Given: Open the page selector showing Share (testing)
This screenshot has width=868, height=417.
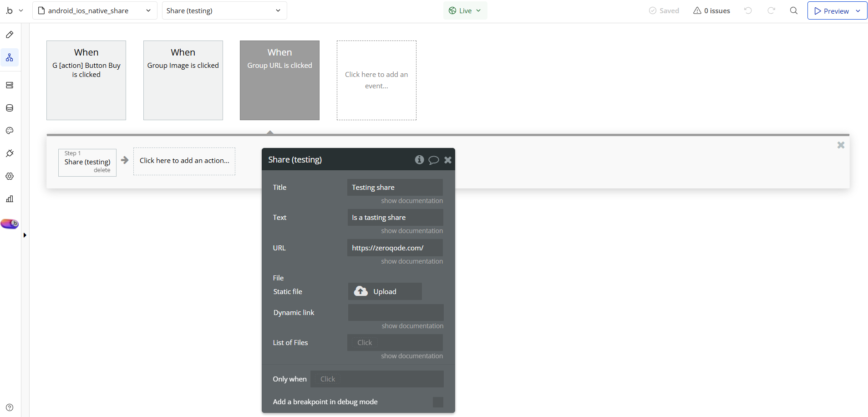Looking at the screenshot, I should click(224, 10).
